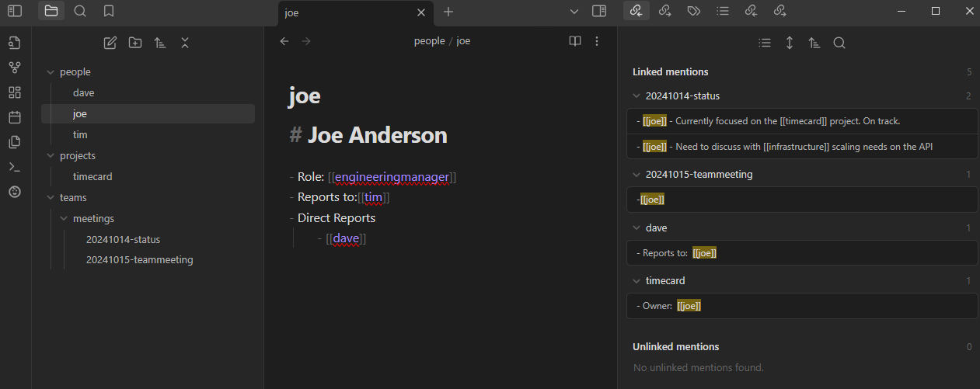Open the mention about infrastructure scaling needs
Image resolution: width=980 pixels, height=389 pixels.
coord(802,147)
